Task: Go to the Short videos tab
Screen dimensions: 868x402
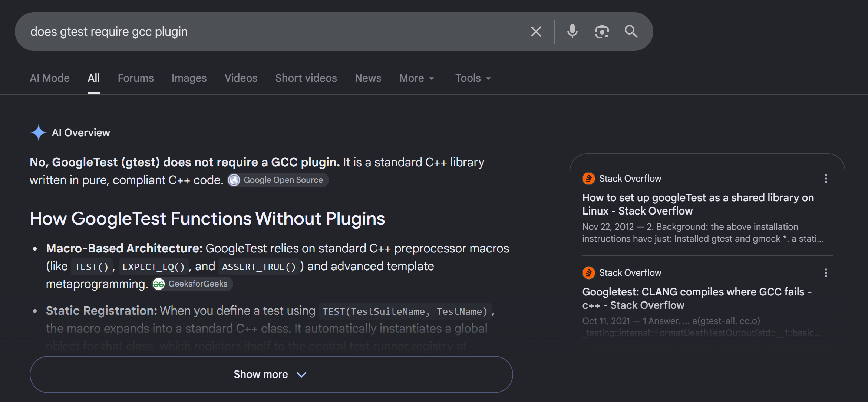Action: coord(306,78)
